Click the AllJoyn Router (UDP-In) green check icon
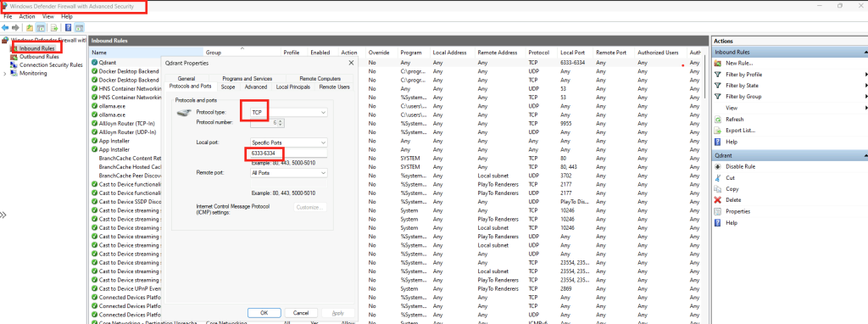 (x=95, y=132)
